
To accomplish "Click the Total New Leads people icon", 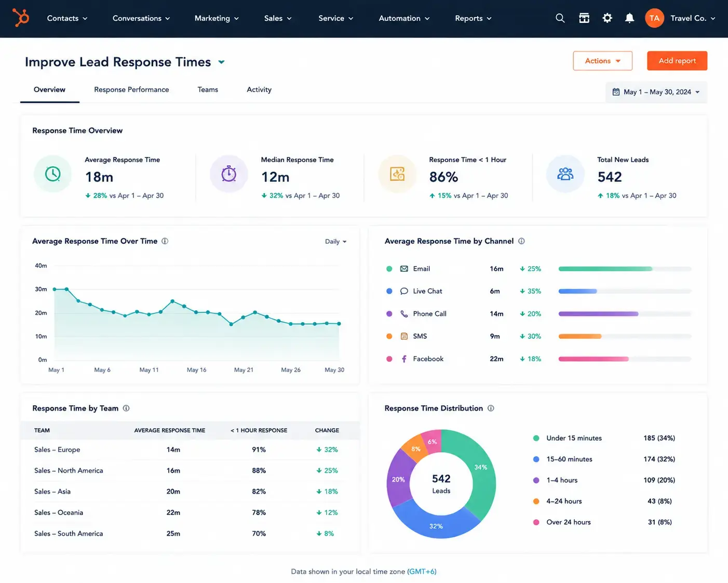I will click(x=565, y=174).
